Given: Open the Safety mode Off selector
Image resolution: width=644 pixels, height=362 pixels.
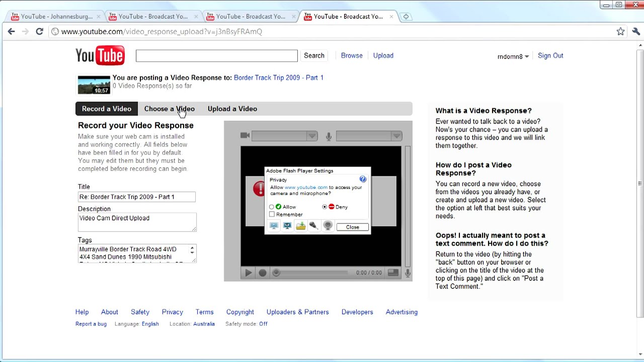Looking at the screenshot, I should [x=263, y=324].
